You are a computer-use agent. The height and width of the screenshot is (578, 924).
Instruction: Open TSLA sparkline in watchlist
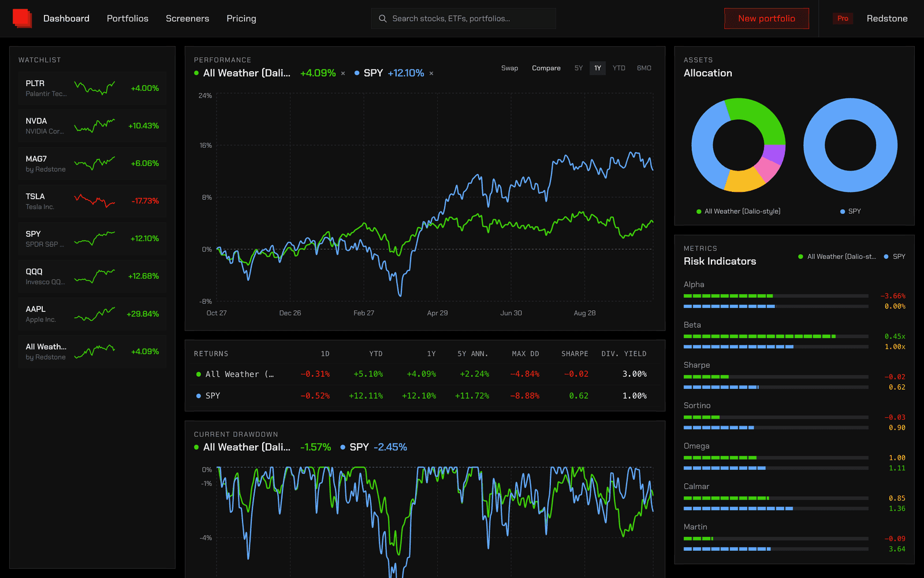(x=95, y=201)
